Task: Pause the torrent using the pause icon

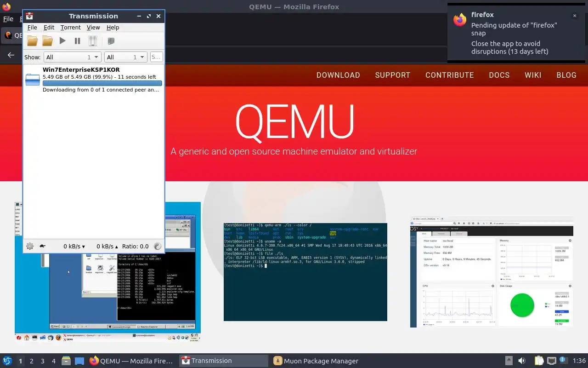Action: pos(78,41)
